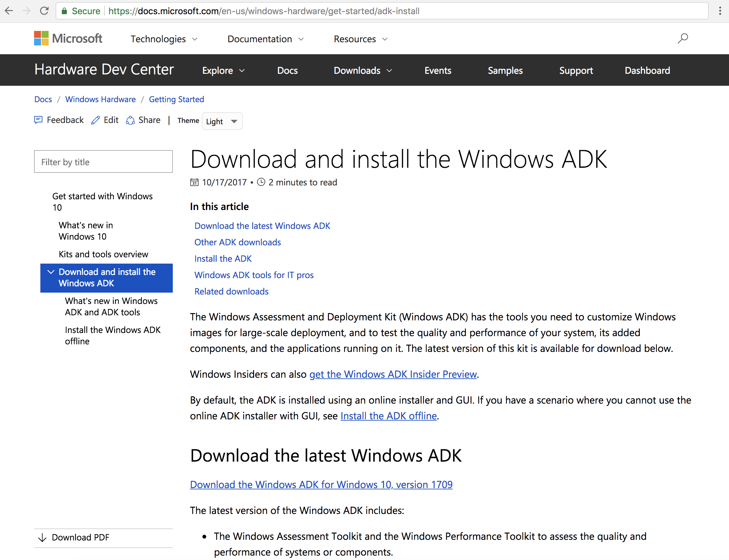729x560 pixels.
Task: Click the Feedback speech bubble icon
Action: [38, 120]
